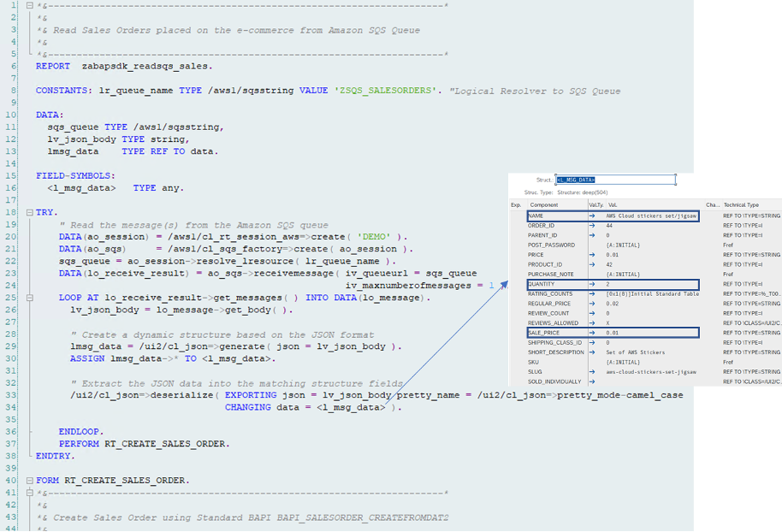
Task: Collapse the FORM RT_CREATE_SALES_ORDER fold marker
Action: pos(30,481)
